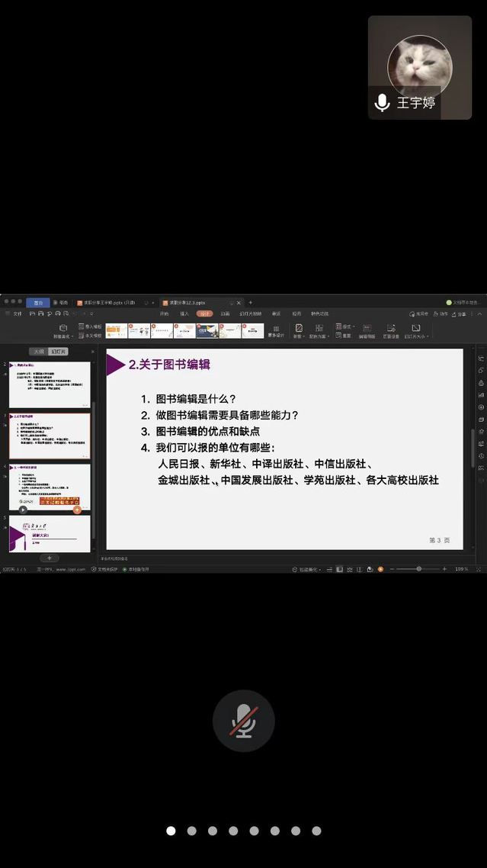
Task: Open the 设计 ribbon tab
Action: 204,313
